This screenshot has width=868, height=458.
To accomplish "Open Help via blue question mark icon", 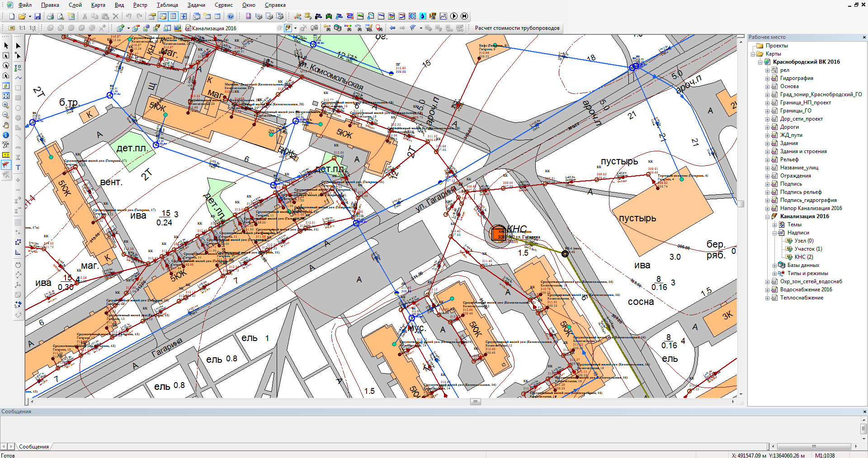I will (x=231, y=16).
